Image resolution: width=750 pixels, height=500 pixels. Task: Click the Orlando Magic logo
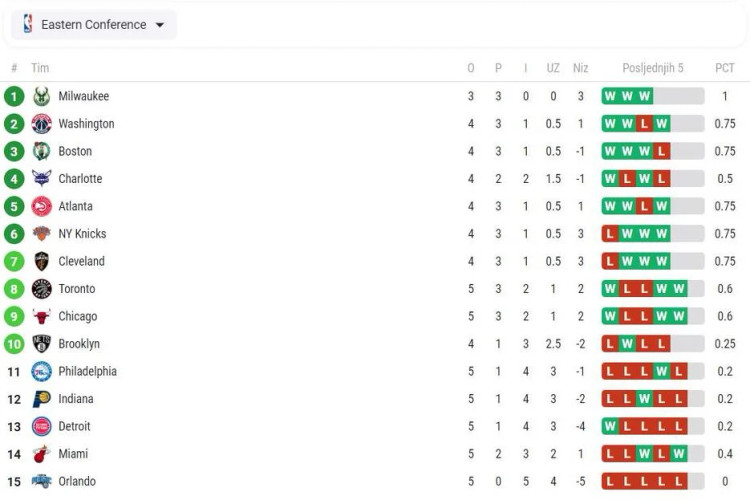(x=42, y=481)
